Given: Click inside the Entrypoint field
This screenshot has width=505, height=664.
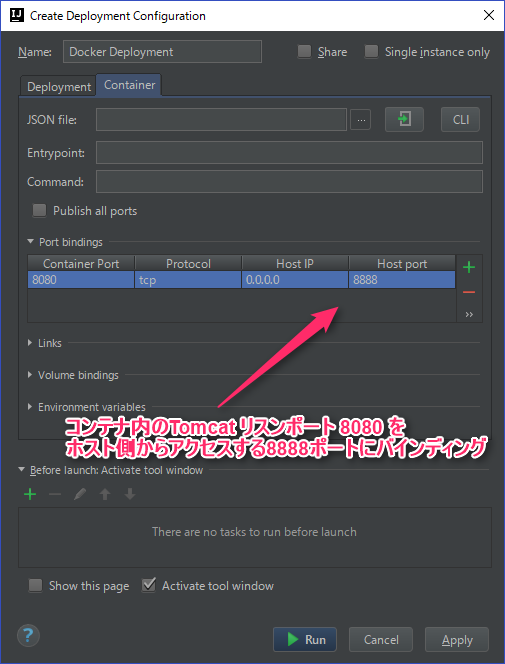Looking at the screenshot, I should point(289,152).
